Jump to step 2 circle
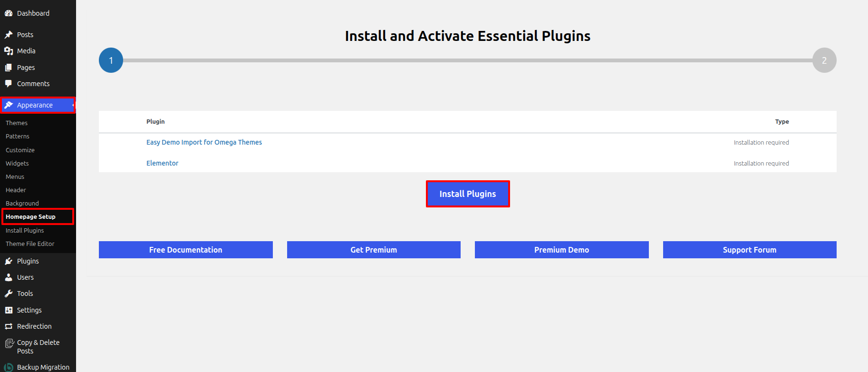868x372 pixels. click(x=824, y=60)
